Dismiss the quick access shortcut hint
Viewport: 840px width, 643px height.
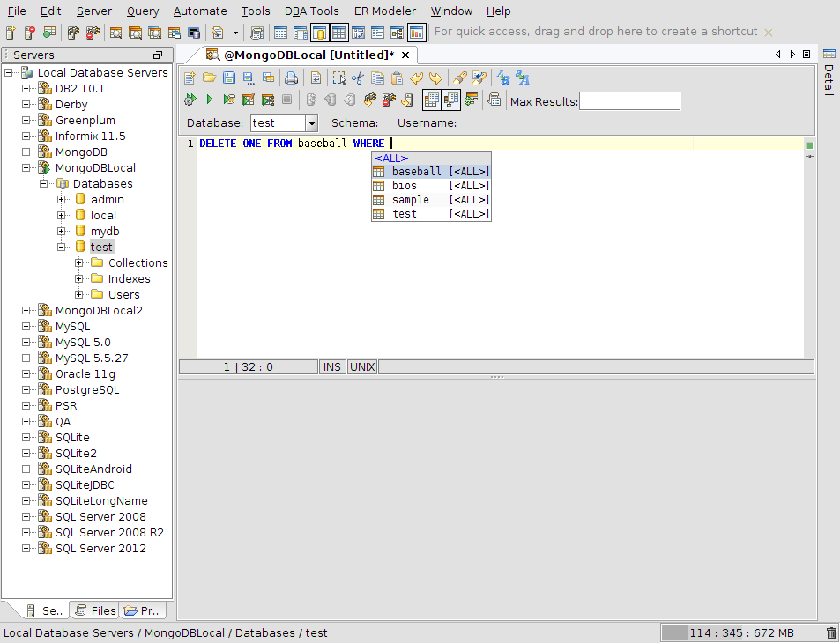769,33
